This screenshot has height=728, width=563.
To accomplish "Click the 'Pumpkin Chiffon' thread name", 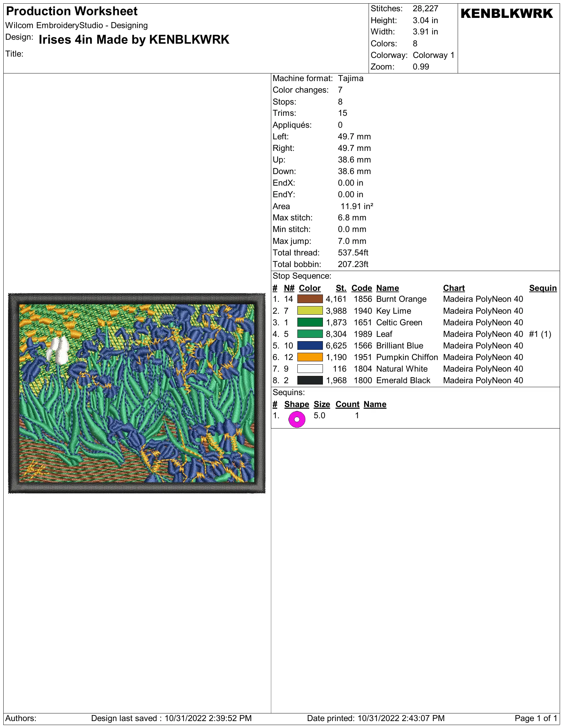I will [407, 357].
